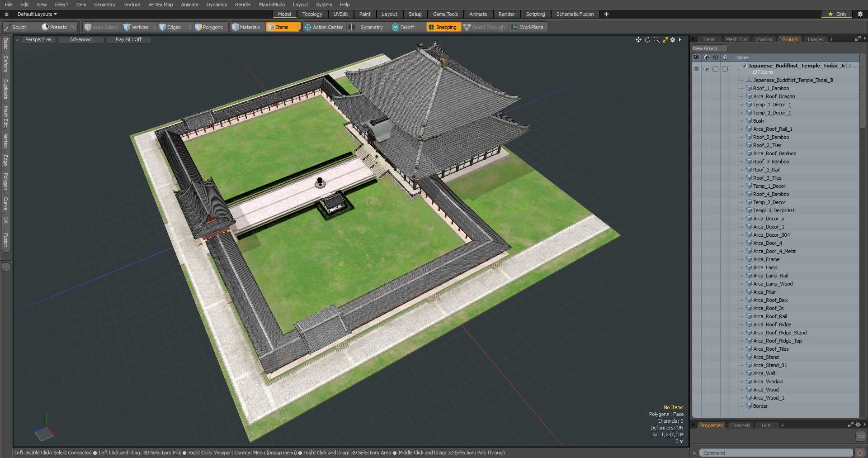Add a new layout tab with plus icon
868x458 pixels.
[606, 14]
